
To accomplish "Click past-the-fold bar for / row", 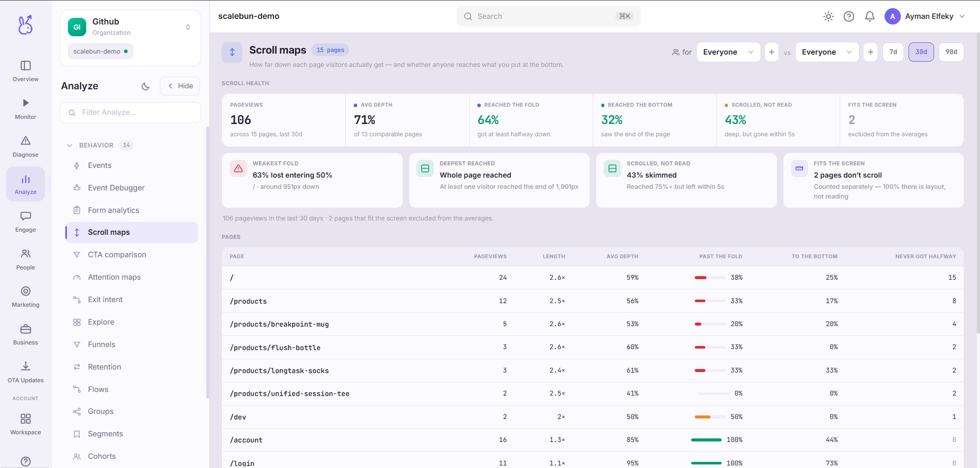I will click(x=710, y=278).
